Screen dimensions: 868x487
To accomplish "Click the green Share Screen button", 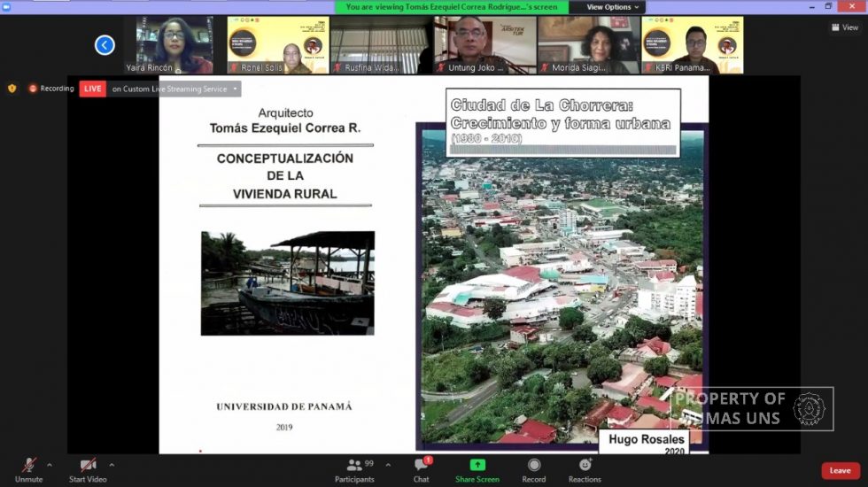I will (477, 470).
